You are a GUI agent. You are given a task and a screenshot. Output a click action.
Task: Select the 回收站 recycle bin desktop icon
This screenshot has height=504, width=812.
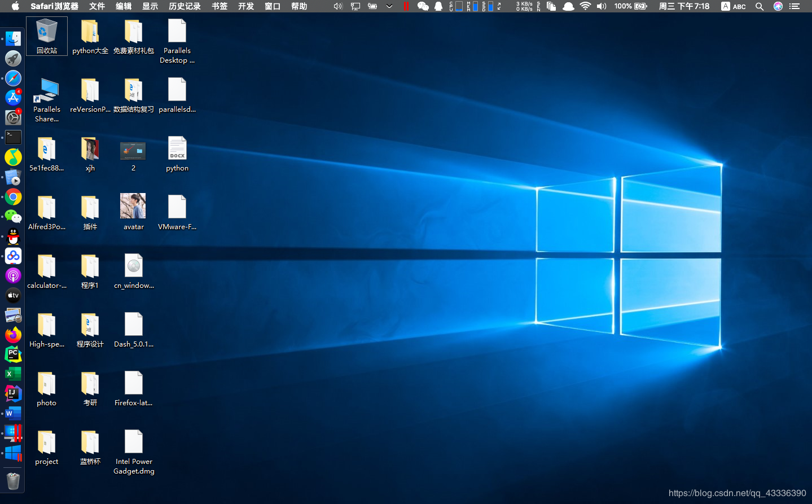[47, 36]
